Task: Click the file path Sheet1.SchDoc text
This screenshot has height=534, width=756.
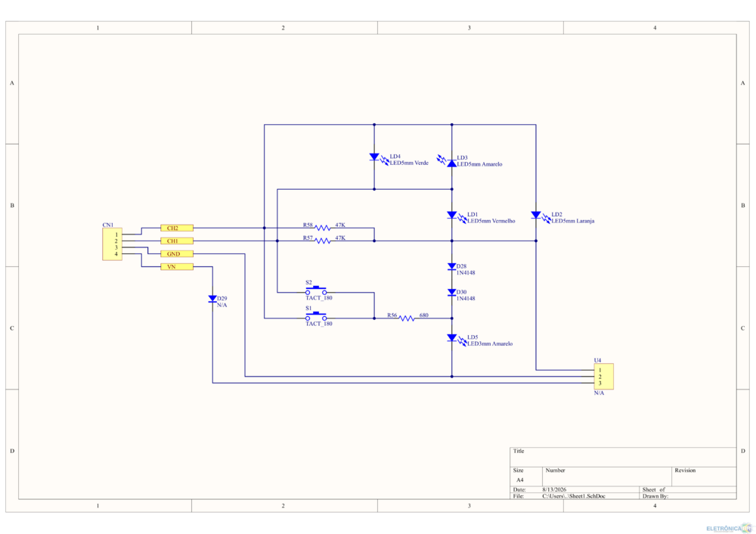Action: [574, 496]
